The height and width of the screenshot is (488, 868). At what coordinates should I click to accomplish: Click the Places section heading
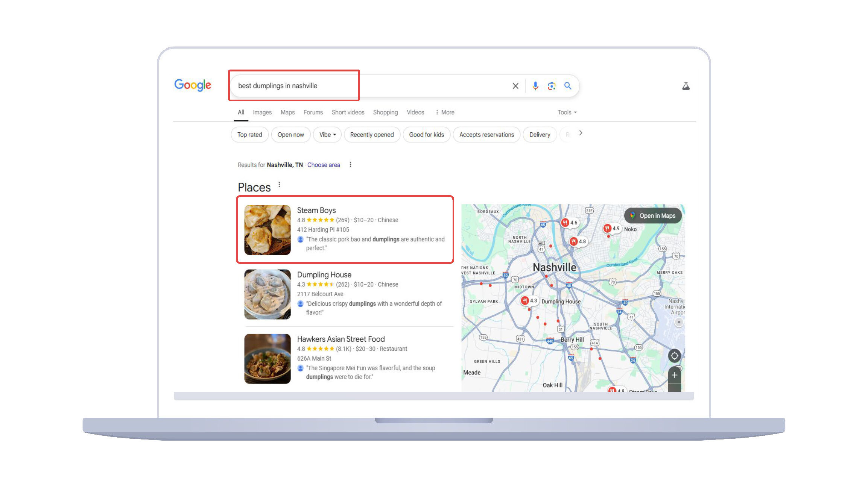tap(254, 187)
